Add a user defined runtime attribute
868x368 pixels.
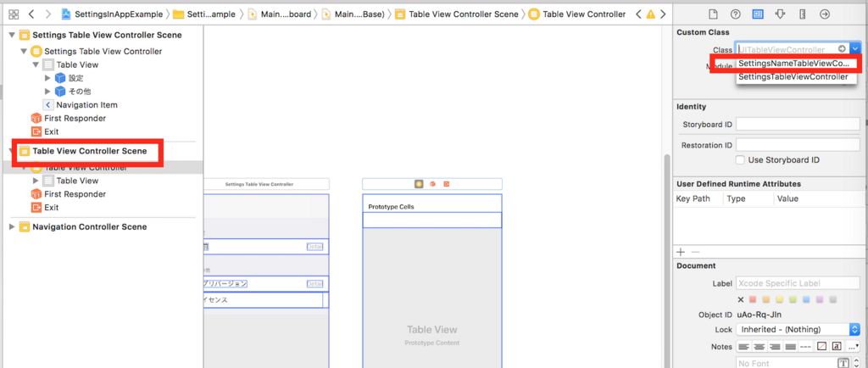coord(681,253)
